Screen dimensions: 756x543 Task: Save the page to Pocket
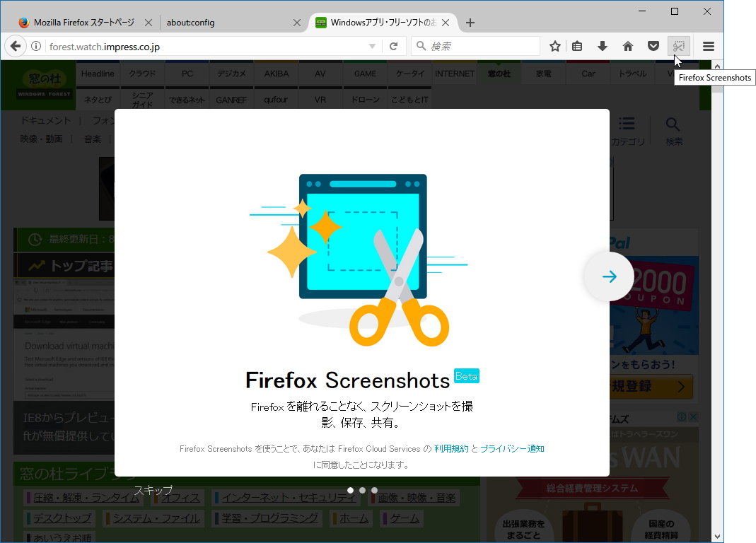pos(653,45)
